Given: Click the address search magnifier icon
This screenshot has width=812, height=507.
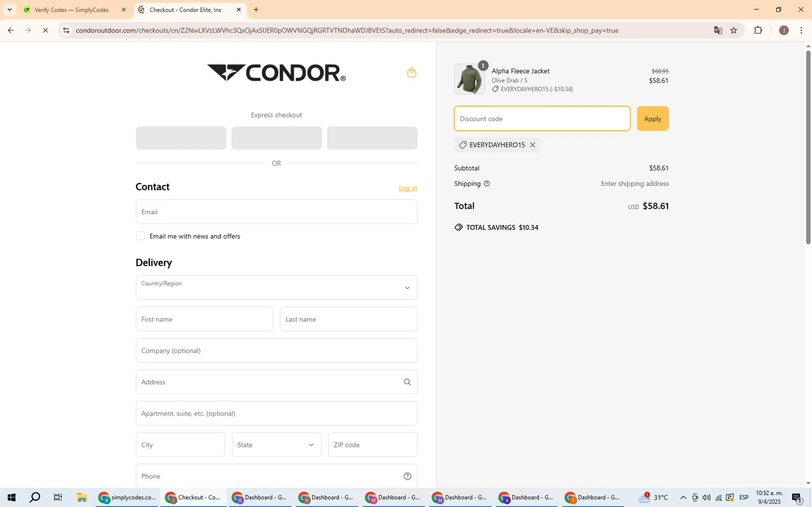Looking at the screenshot, I should click(x=407, y=382).
